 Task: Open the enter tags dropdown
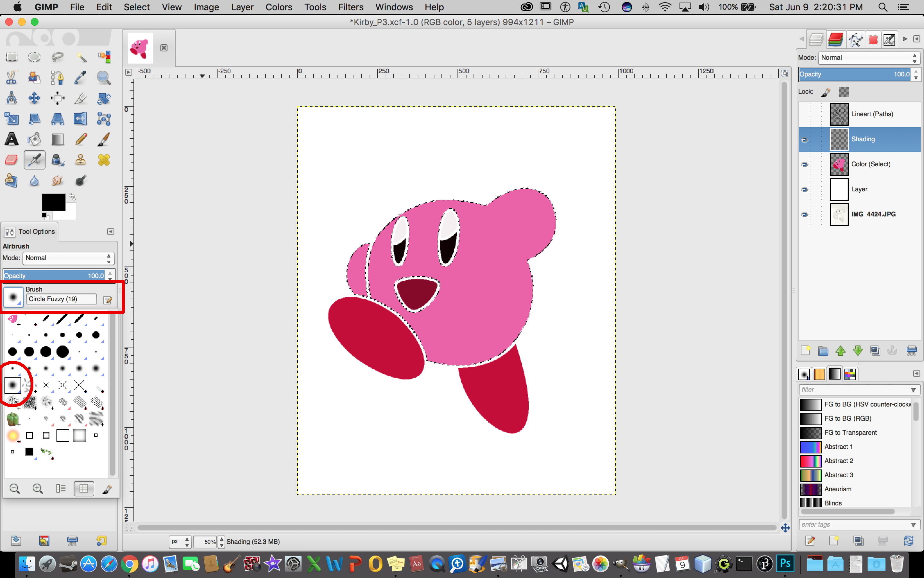(x=914, y=525)
